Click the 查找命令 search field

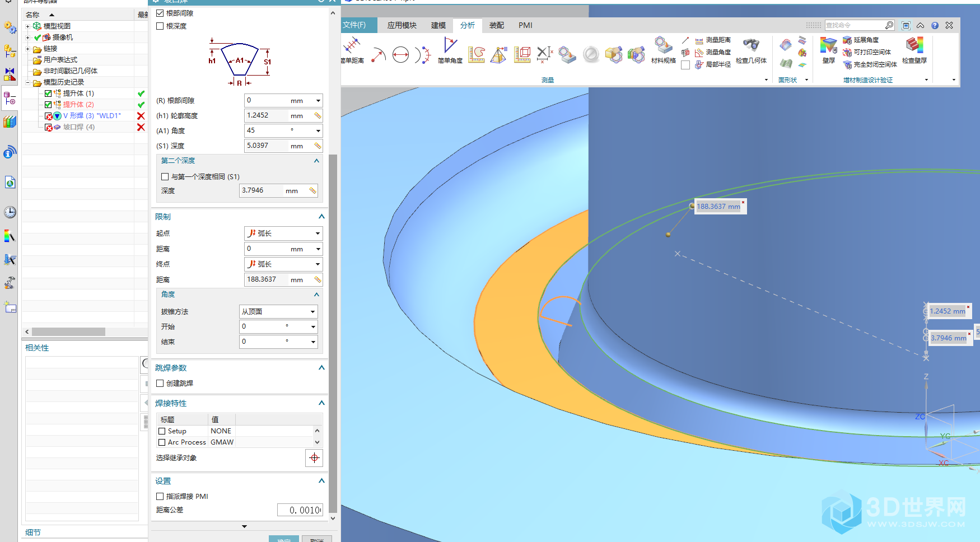(855, 25)
